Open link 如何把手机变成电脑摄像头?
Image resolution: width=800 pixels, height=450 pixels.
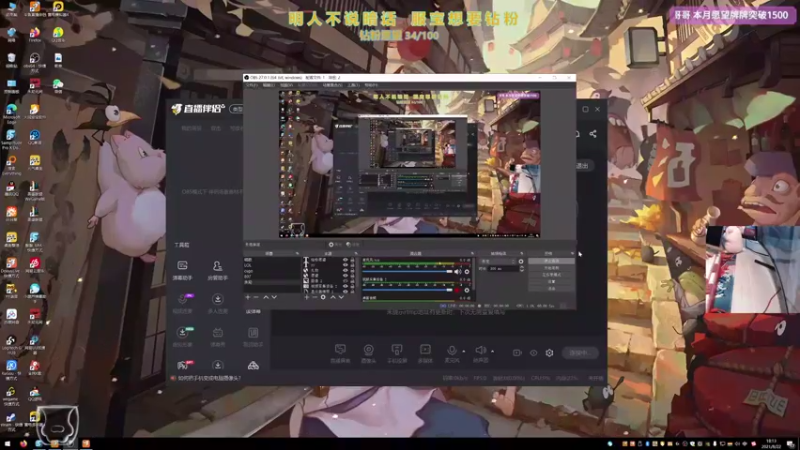pos(209,378)
